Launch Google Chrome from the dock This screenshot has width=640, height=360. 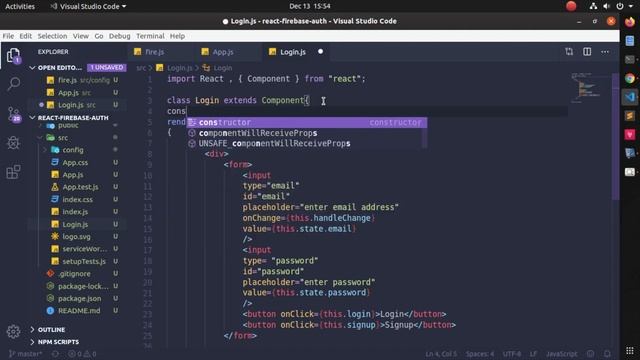tap(630, 78)
